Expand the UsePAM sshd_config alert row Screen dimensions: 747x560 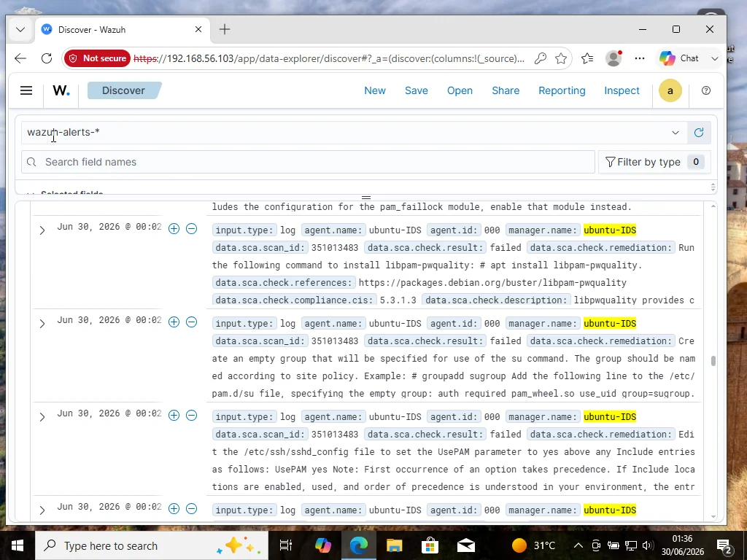click(x=42, y=417)
